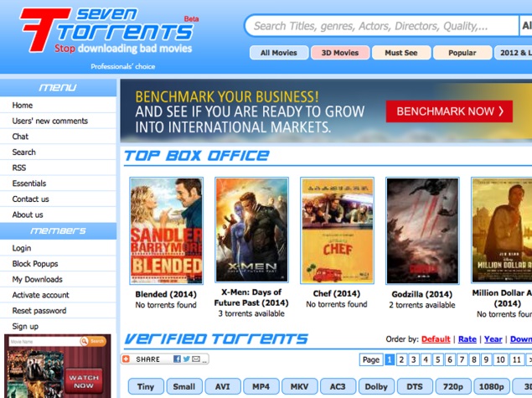Toggle the AC3 filter

coord(338,386)
